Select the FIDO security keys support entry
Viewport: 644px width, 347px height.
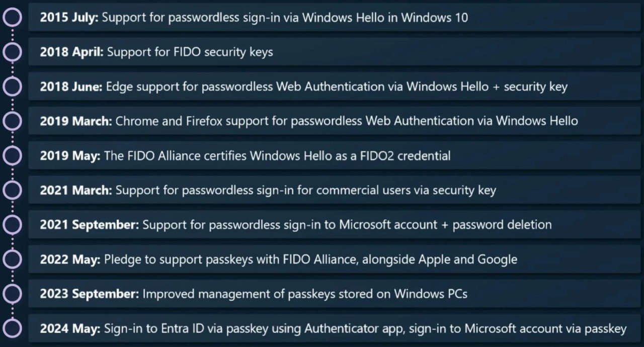tap(156, 52)
